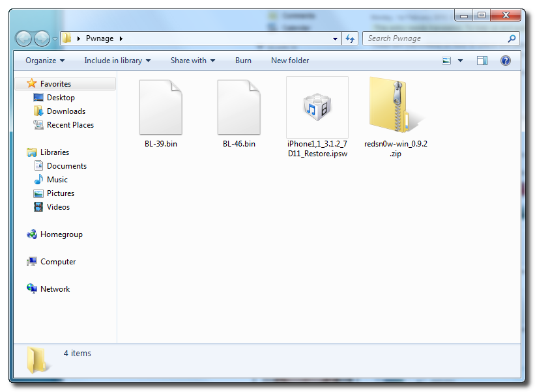Change the view with the view icon

pyautogui.click(x=446, y=61)
